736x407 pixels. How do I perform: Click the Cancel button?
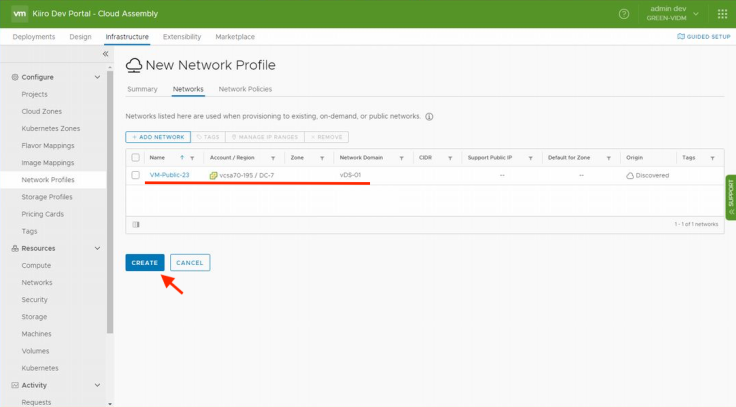pyautogui.click(x=190, y=263)
